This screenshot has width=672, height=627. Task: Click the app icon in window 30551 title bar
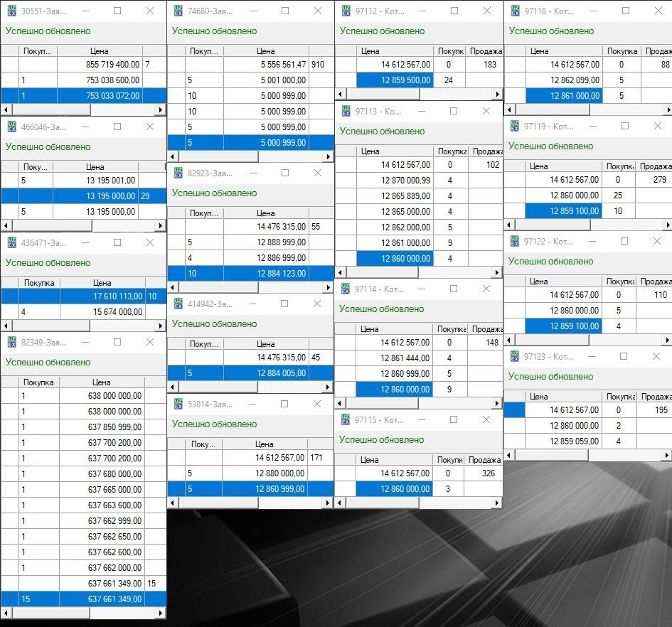pos(11,11)
